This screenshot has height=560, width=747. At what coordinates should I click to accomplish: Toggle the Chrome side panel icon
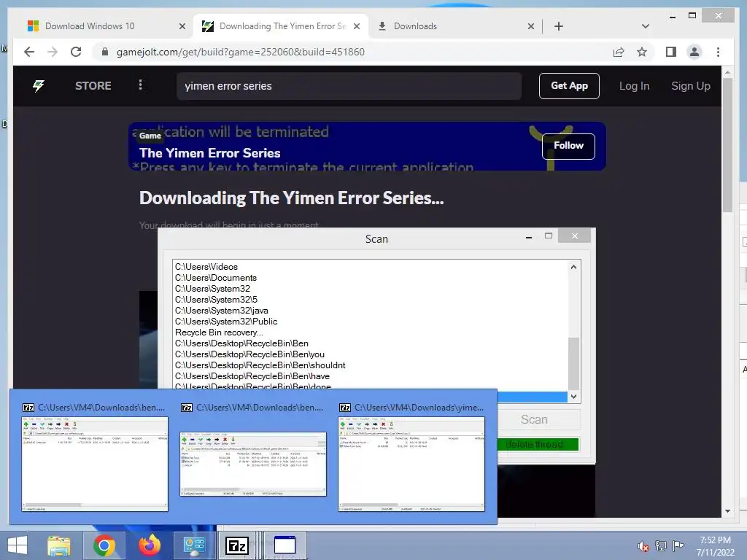click(671, 52)
